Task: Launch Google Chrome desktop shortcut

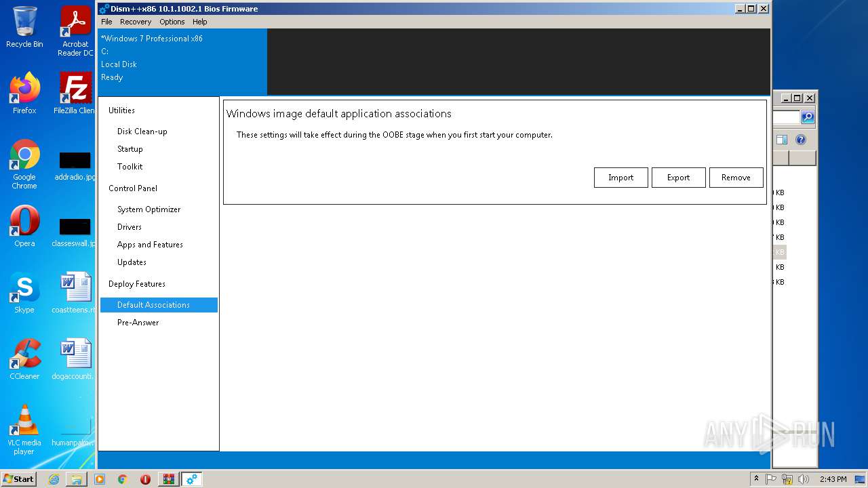Action: pyautogui.click(x=24, y=164)
